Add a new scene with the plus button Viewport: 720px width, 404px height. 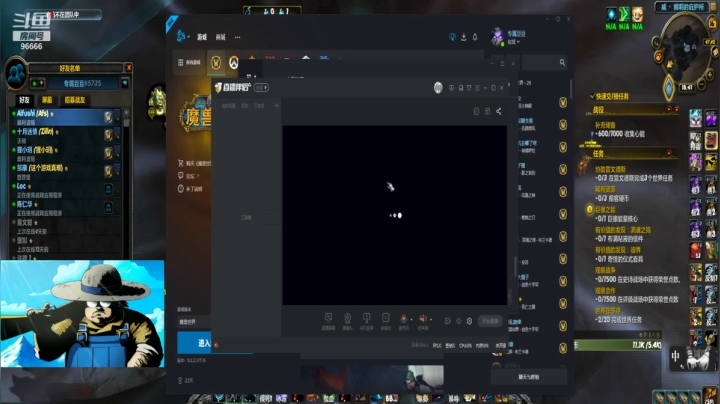(x=277, y=106)
